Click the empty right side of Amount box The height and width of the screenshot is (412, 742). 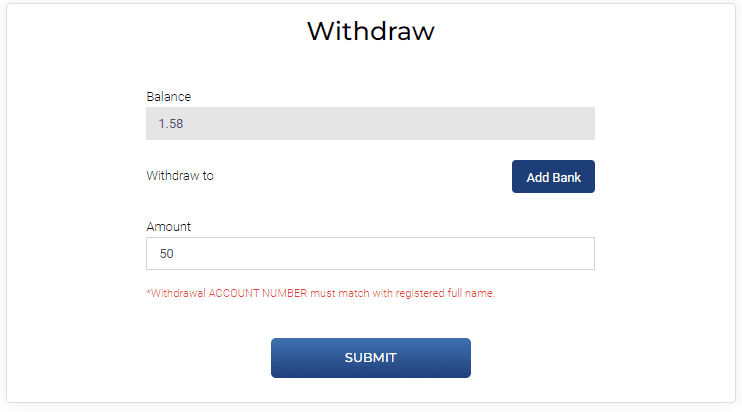pos(473,254)
